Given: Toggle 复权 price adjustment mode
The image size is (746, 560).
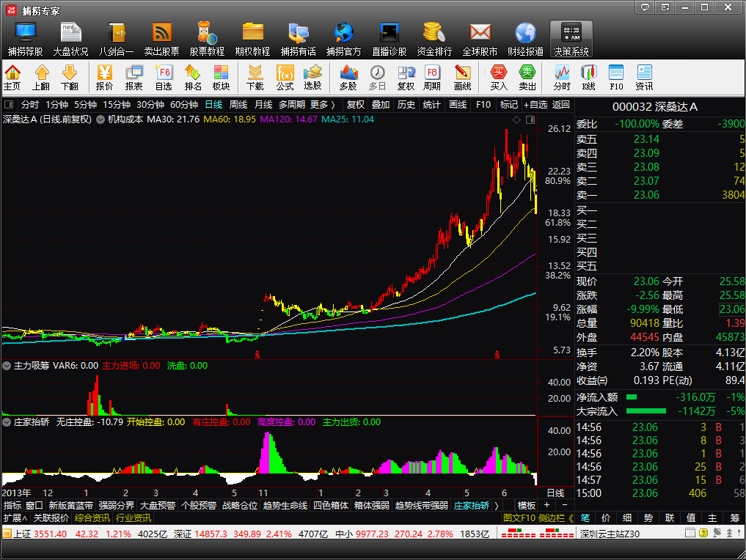Looking at the screenshot, I should pos(356,105).
